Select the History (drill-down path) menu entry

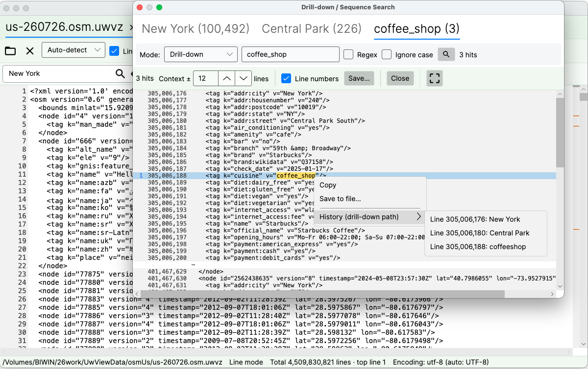370,217
